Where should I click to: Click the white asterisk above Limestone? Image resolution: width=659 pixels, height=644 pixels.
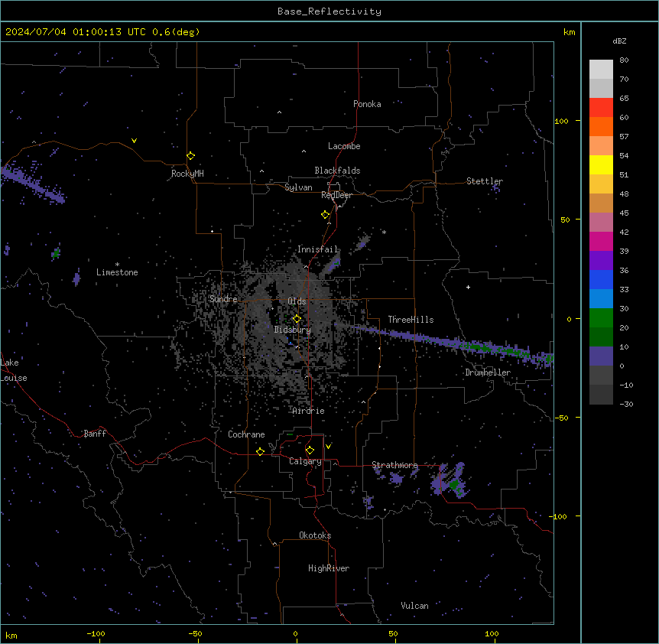117,265
